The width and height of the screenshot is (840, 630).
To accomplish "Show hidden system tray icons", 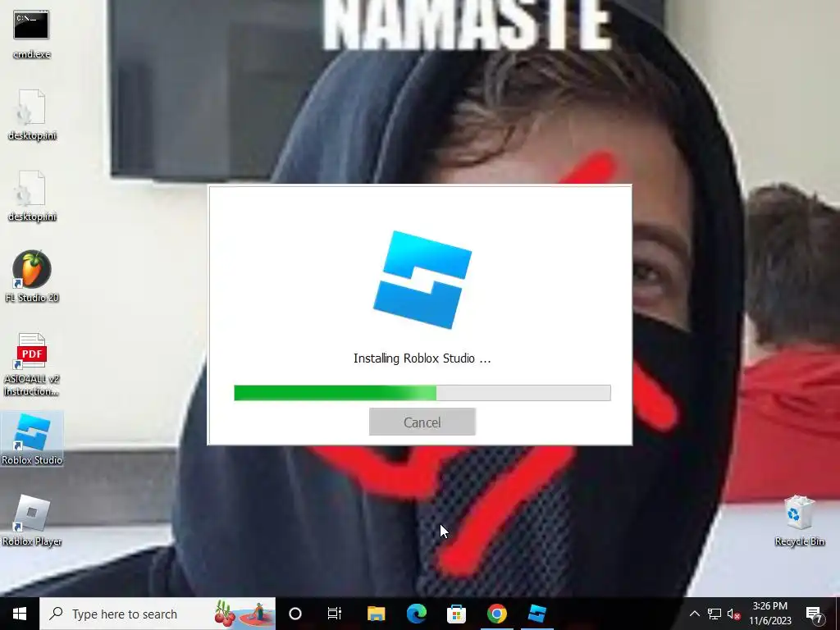I will tap(694, 614).
